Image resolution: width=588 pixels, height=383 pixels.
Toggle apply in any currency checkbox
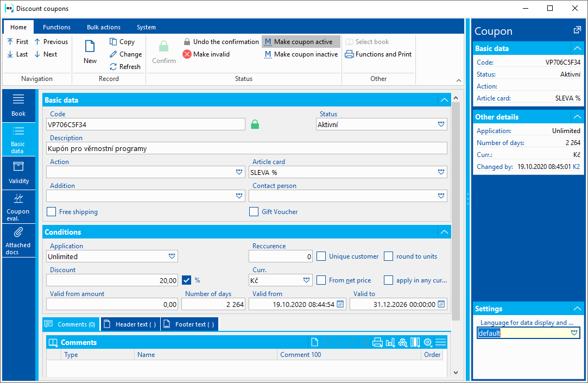(389, 280)
